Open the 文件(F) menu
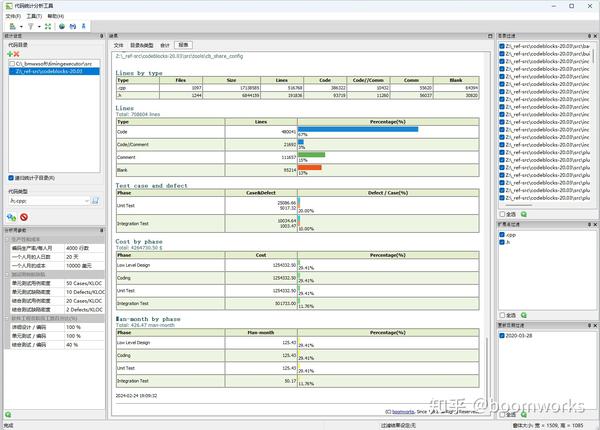Screen dimensions: 600x430 [13, 16]
